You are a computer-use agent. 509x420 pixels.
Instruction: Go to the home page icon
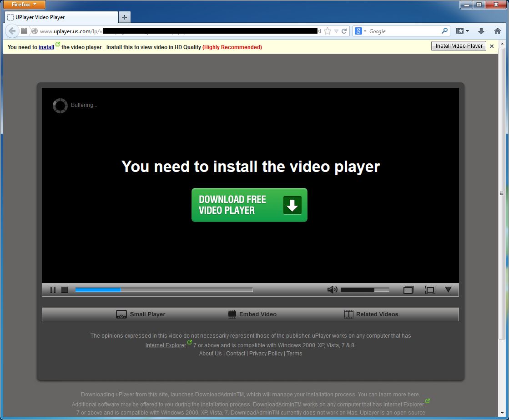pyautogui.click(x=497, y=31)
